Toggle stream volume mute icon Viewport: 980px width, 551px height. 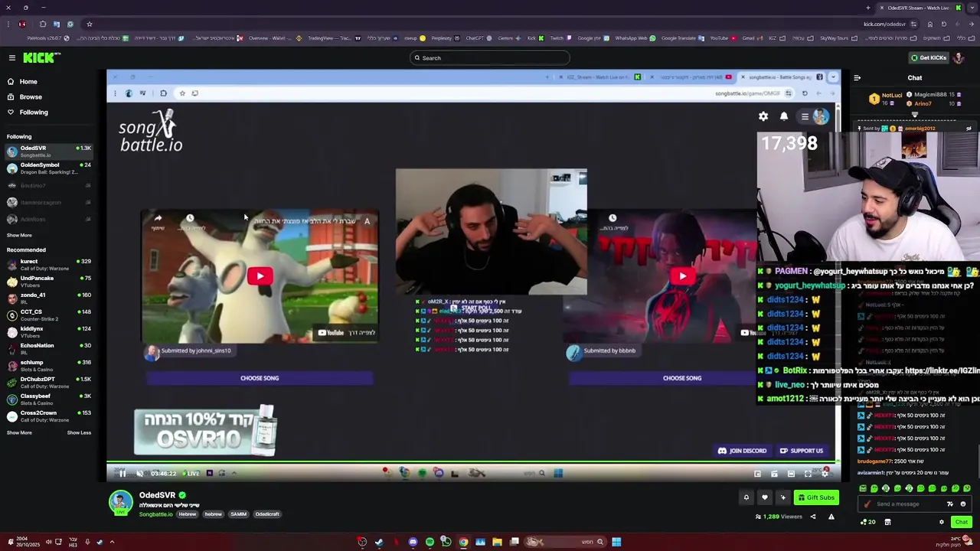click(139, 474)
